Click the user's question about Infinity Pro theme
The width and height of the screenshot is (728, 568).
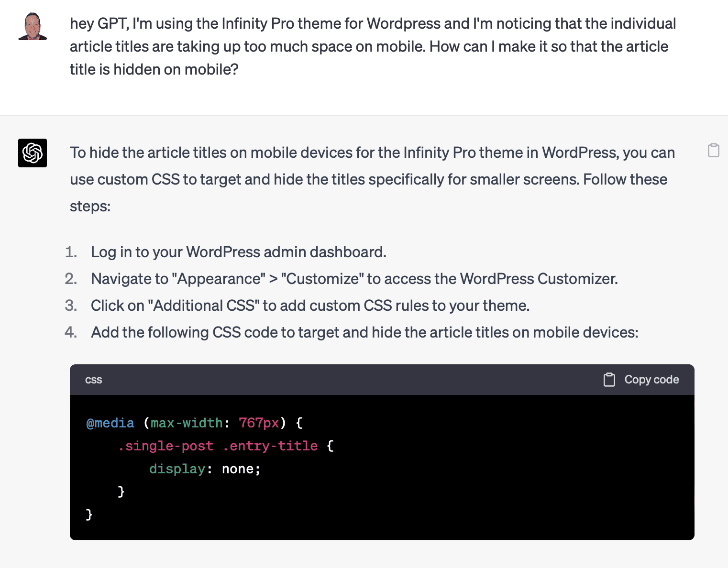click(x=373, y=46)
